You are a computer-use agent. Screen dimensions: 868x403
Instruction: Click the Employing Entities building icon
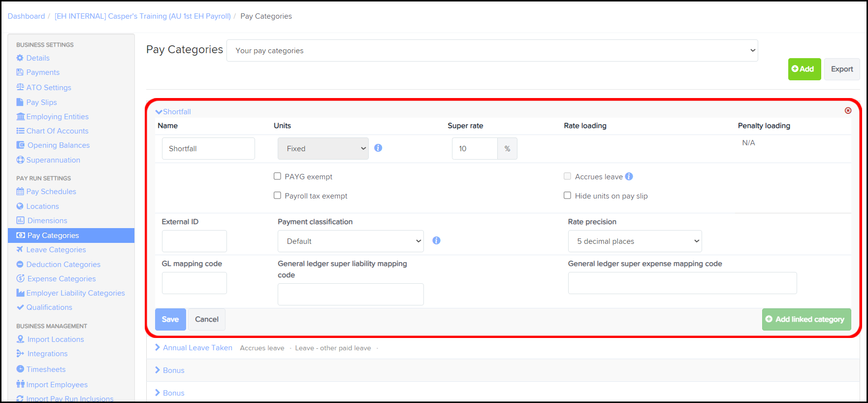point(20,117)
